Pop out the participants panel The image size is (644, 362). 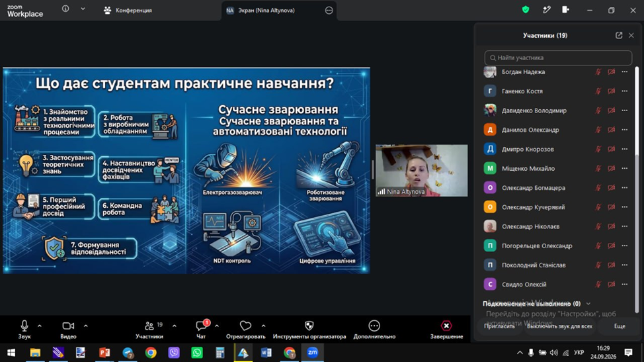(618, 35)
